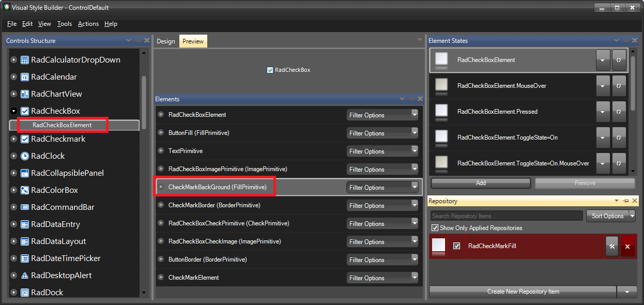Click the Add button under Element States

(480, 183)
